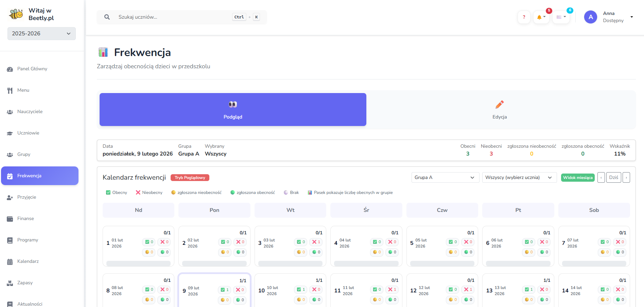Viewport: 644px width, 307px height.
Task: Click absent count badge on 03 lut
Action: pyautogui.click(x=316, y=242)
